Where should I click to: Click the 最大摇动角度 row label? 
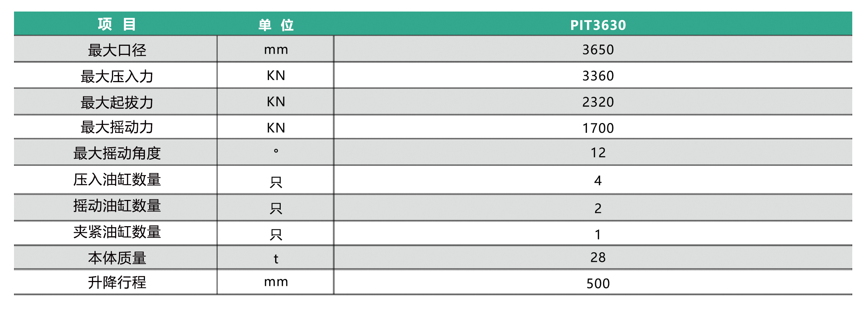click(117, 153)
